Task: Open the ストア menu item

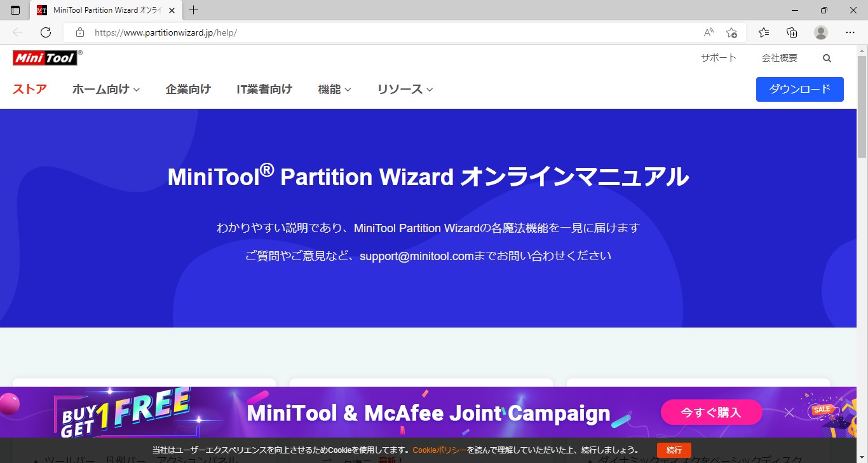Action: (30, 89)
